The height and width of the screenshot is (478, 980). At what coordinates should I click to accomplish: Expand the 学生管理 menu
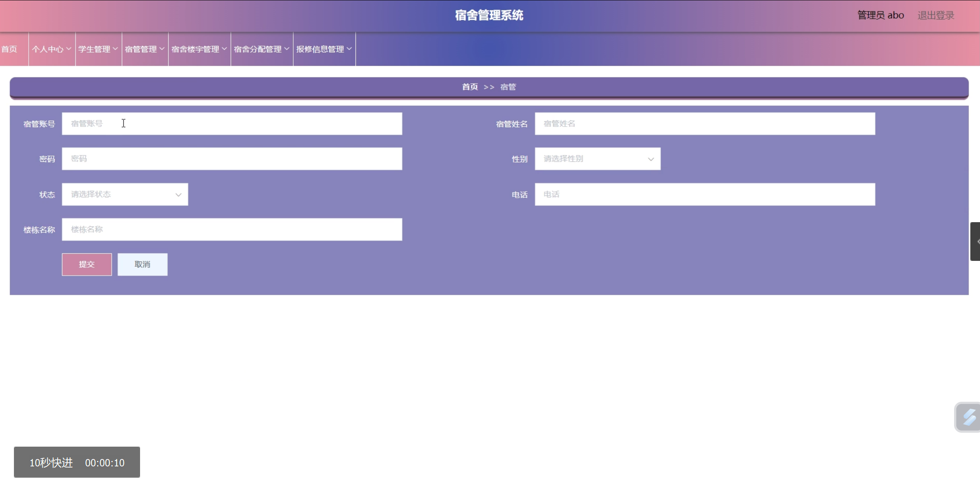pyautogui.click(x=98, y=49)
